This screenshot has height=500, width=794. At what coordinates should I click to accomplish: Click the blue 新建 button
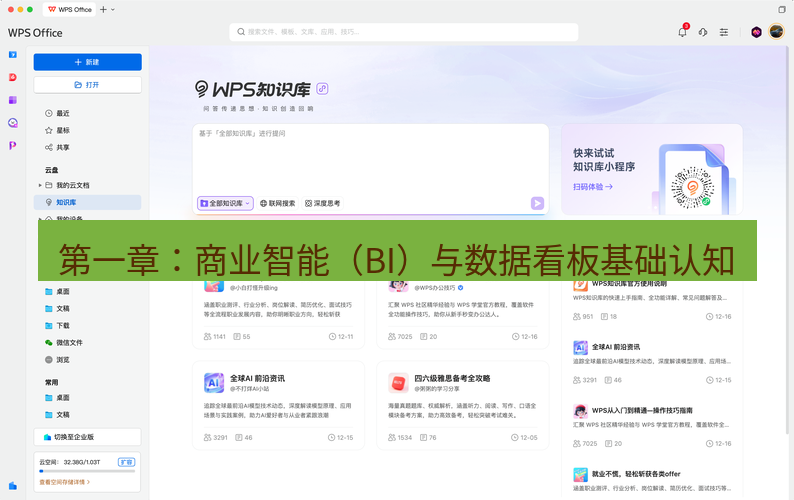[88, 62]
